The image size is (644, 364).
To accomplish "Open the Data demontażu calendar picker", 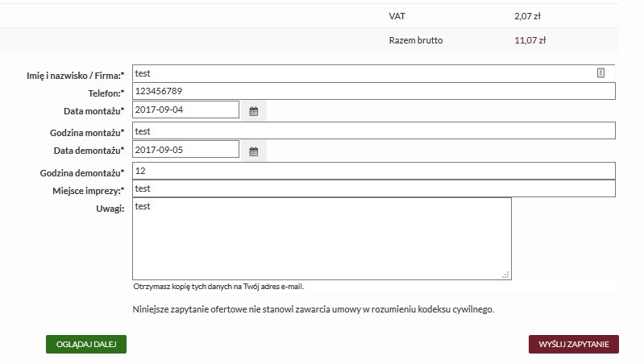I will [x=253, y=151].
